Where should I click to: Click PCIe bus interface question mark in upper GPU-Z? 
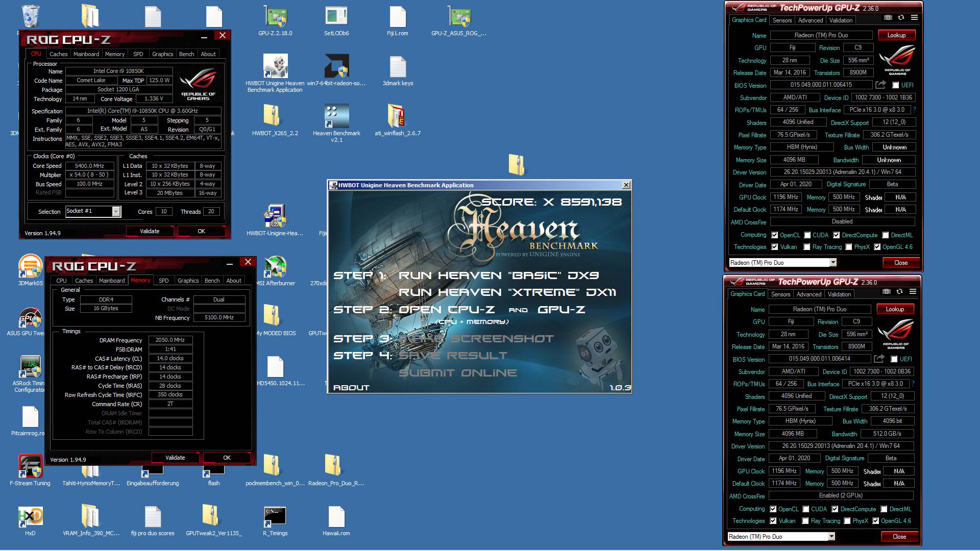click(914, 110)
